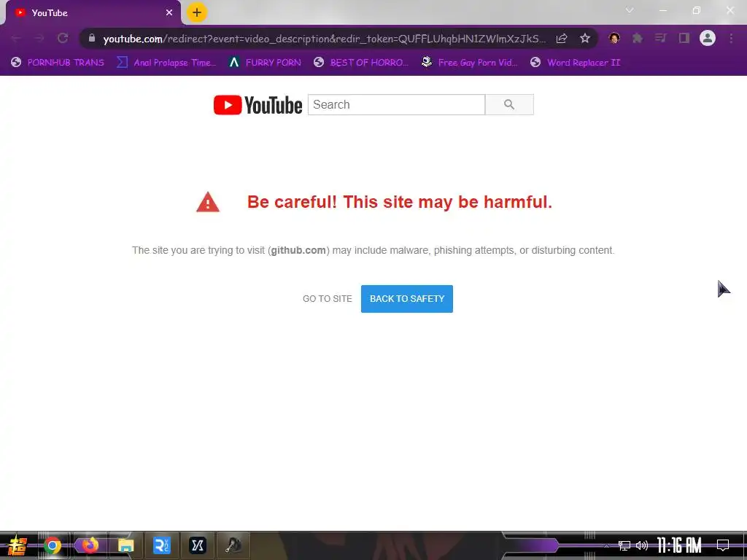Open the notification center icon

coord(723,545)
